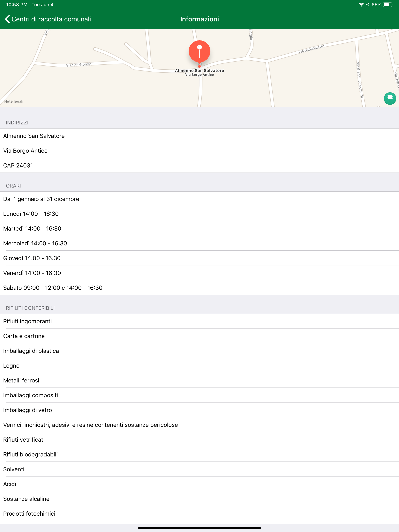Tap the iOS home indicator bar
This screenshot has width=399, height=532.
199,528
